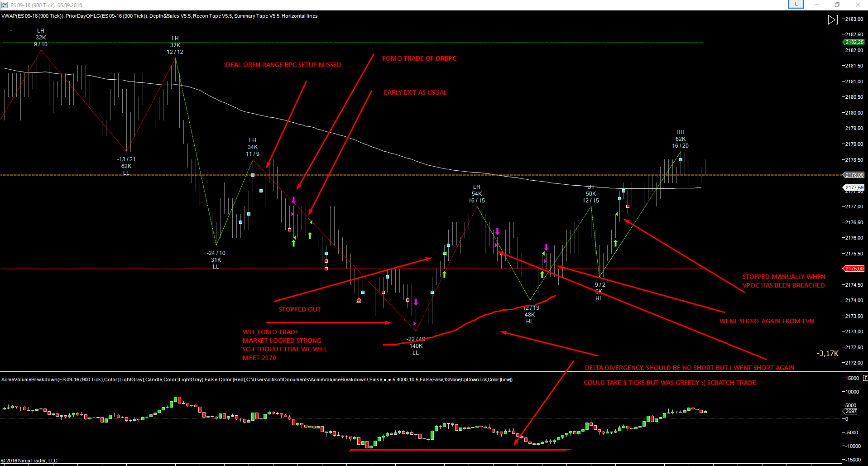The height and width of the screenshot is (466, 868).
Task: Select the 2177,59 price marker on the axis
Action: 854,187
